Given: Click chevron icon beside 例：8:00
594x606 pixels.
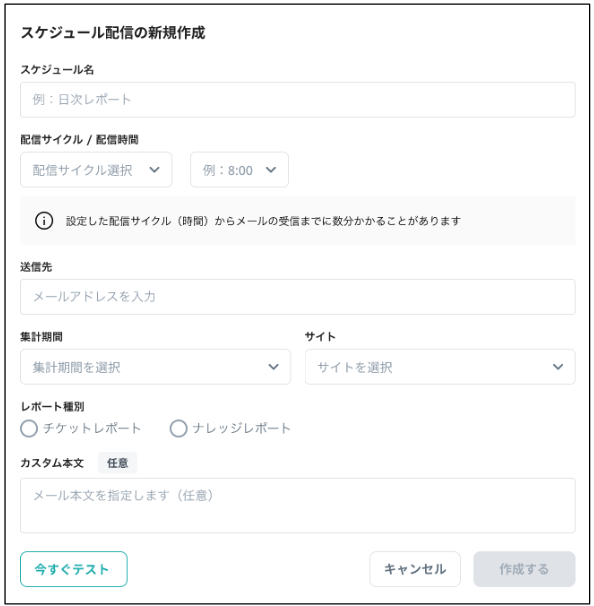Looking at the screenshot, I should 271,170.
